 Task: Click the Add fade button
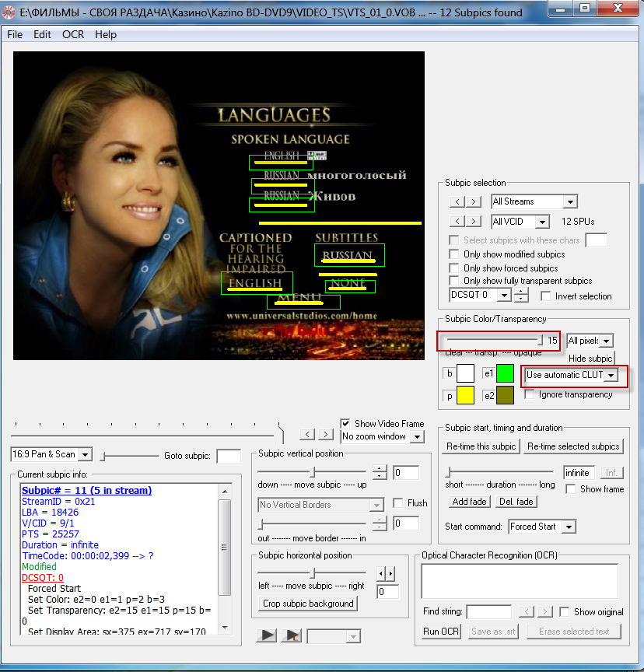coord(469,502)
